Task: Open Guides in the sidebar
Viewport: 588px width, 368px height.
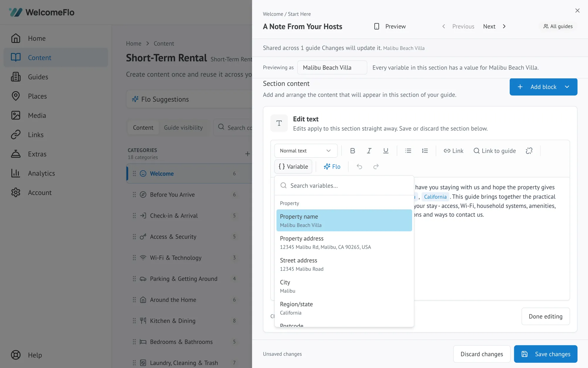Action: point(56,77)
